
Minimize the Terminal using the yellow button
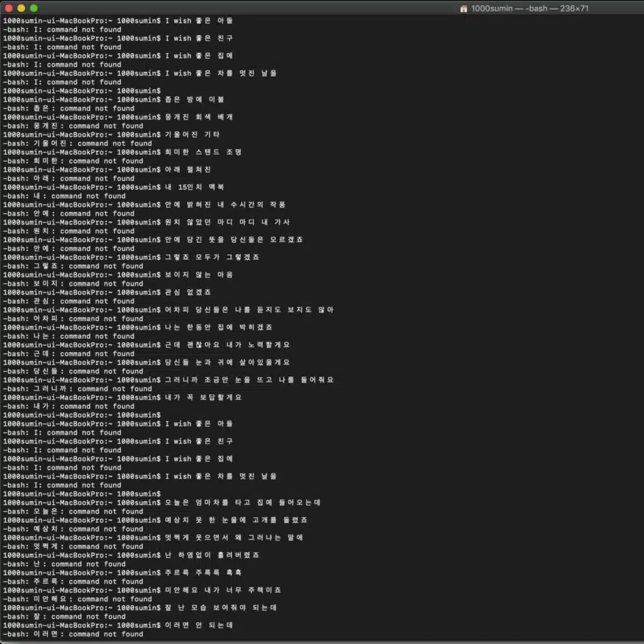(21, 8)
